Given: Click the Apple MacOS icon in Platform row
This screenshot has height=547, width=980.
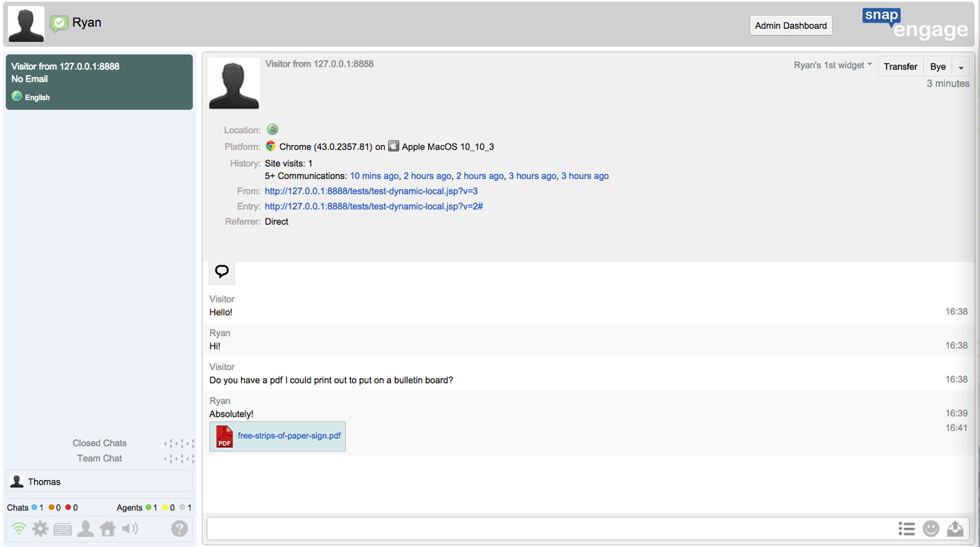Looking at the screenshot, I should click(x=393, y=146).
